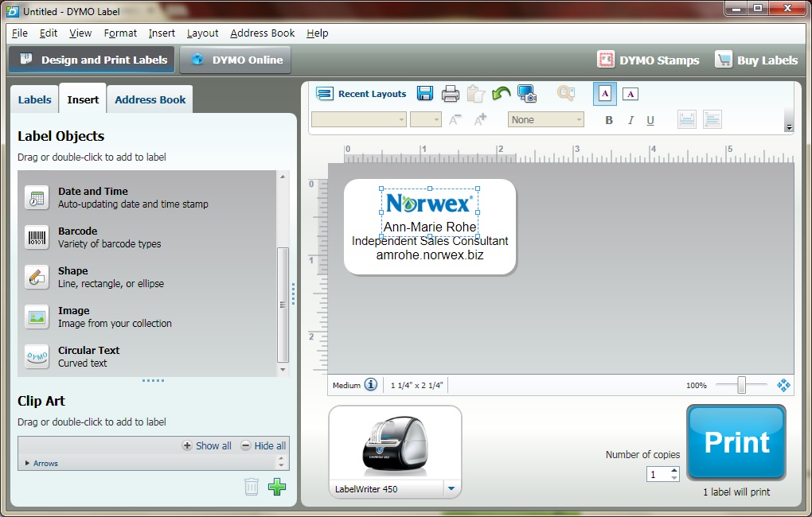Open the Address Book menu
Viewport: 812px width, 517px height.
pos(262,33)
